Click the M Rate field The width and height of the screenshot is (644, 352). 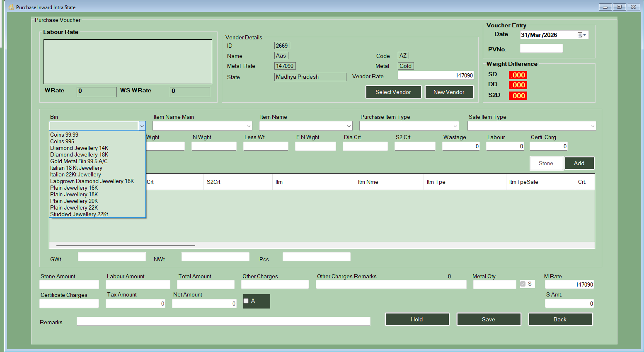click(569, 284)
